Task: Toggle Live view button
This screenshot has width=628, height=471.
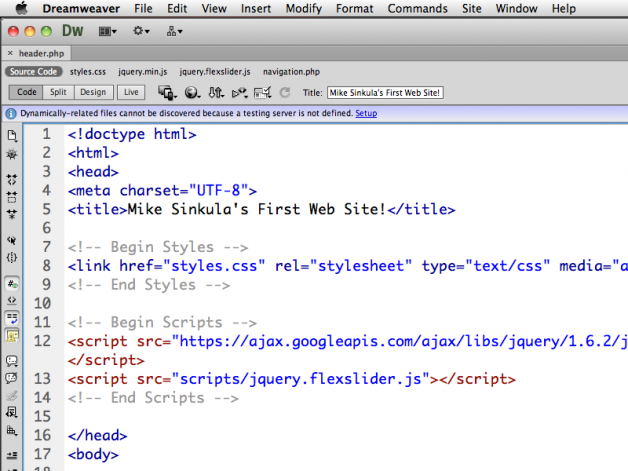Action: (x=131, y=92)
